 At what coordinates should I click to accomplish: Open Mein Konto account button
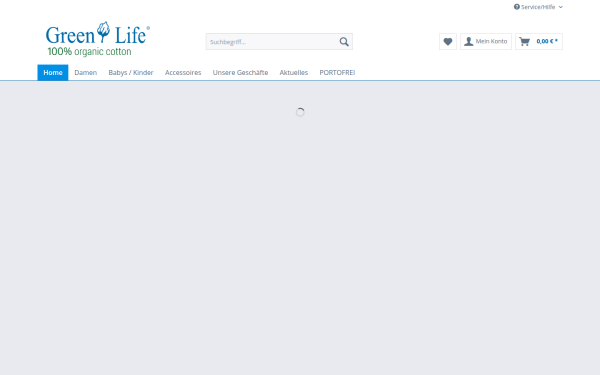pyautogui.click(x=486, y=41)
